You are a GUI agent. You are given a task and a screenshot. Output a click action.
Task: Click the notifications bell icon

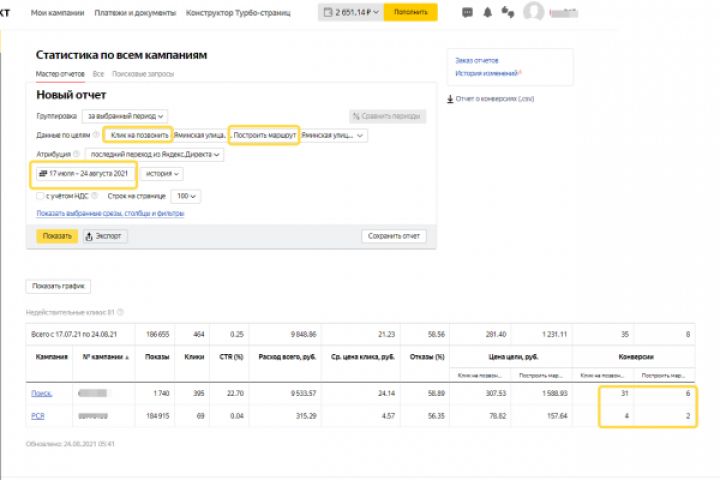coord(487,13)
